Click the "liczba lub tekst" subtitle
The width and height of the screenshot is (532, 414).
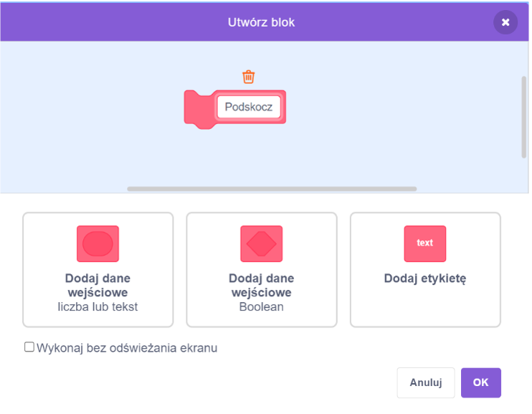pyautogui.click(x=98, y=306)
